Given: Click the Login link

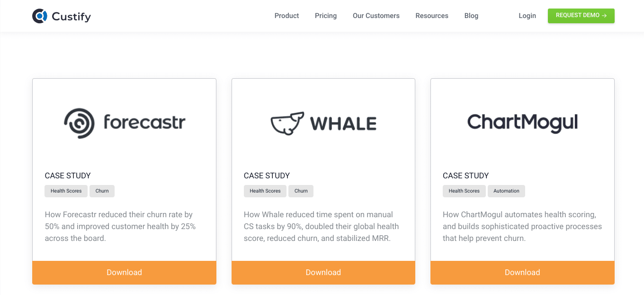Looking at the screenshot, I should coord(527,16).
